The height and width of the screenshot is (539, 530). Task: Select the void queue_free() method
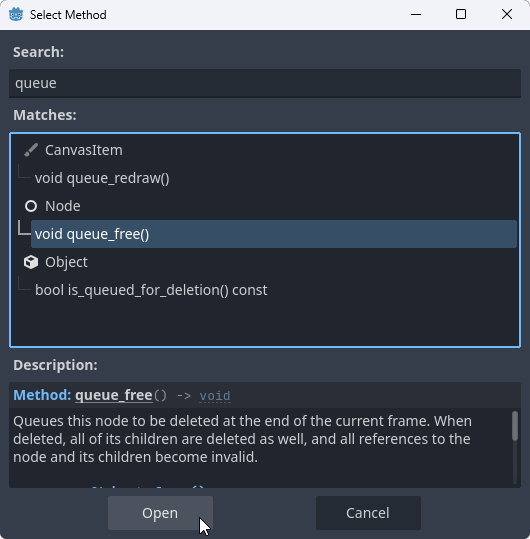274,234
